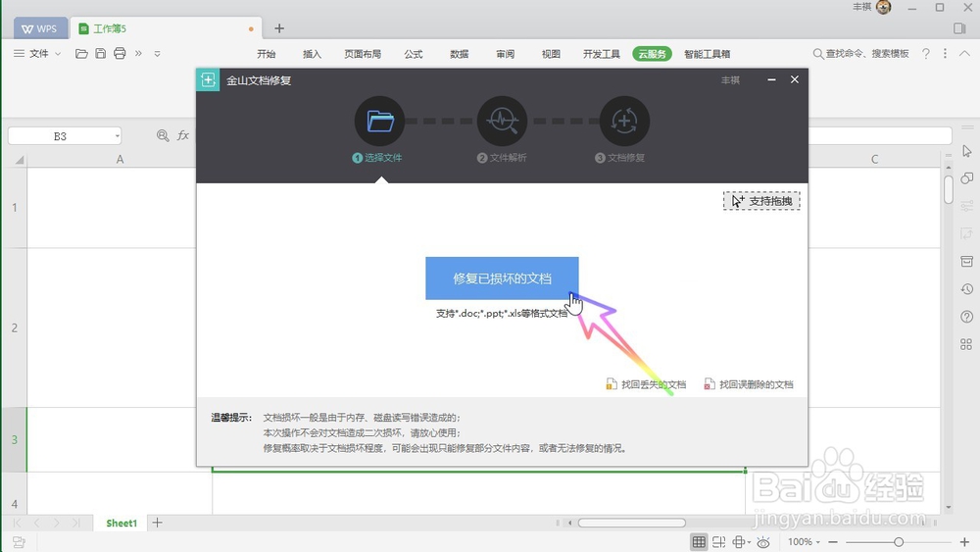Toggle the side panel icon at top right
This screenshot has height=552, width=980.
(x=960, y=28)
